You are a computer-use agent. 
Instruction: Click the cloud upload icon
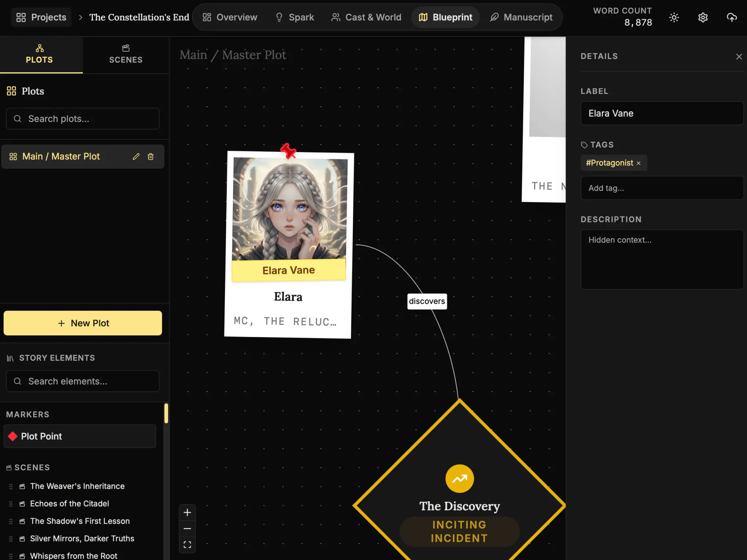pyautogui.click(x=732, y=17)
